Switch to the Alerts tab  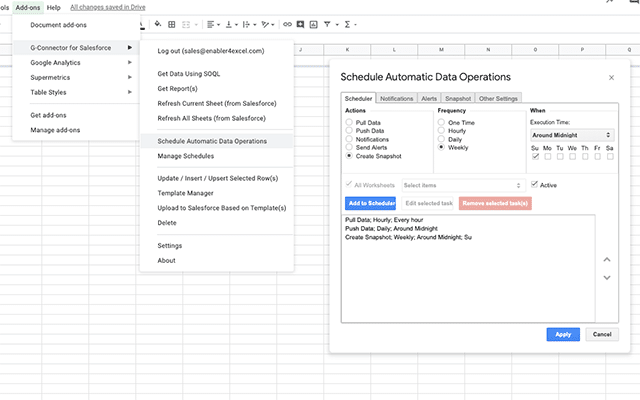pos(429,98)
